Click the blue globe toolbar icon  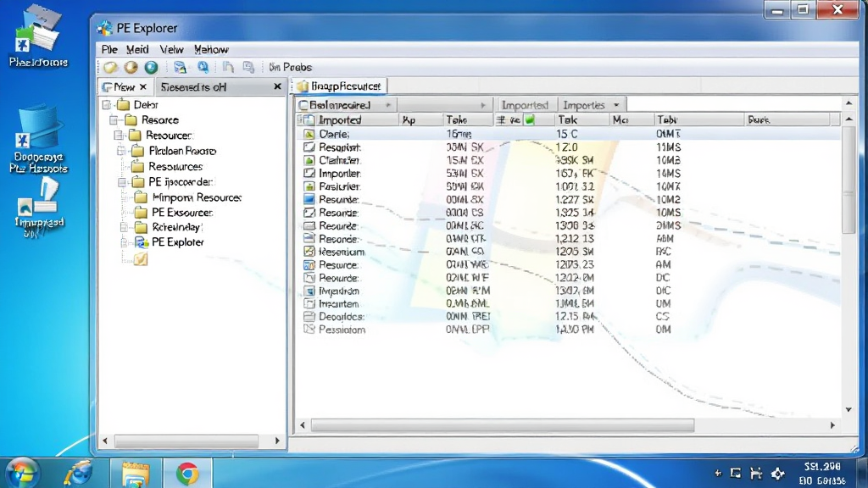click(151, 68)
